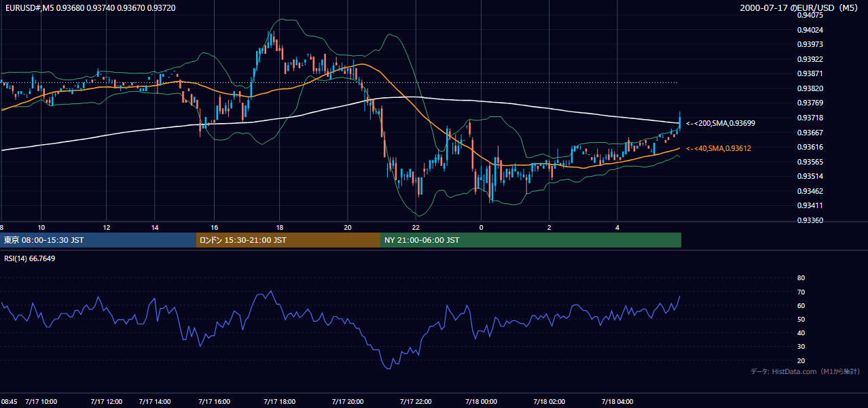Click the 7/17 20:00 bottom time label
Viewport: 868px width, 408px height.
348,402
